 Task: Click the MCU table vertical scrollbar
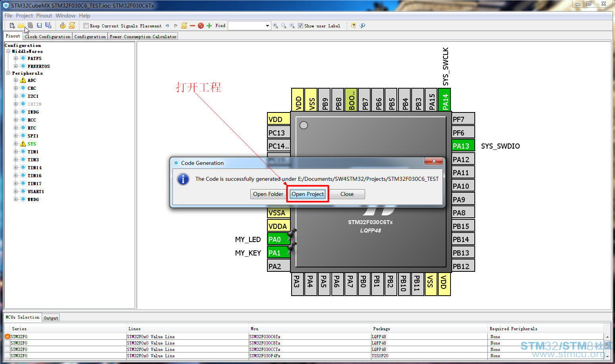tap(607, 347)
